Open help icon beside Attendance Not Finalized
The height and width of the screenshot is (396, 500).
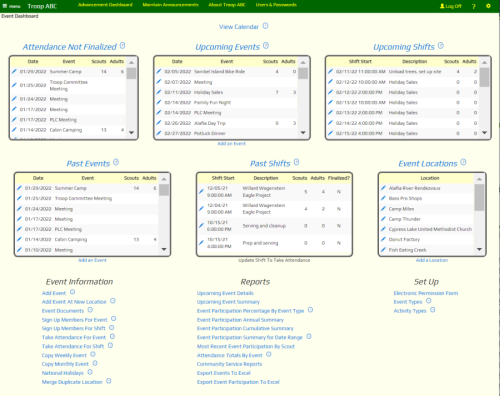coord(122,46)
